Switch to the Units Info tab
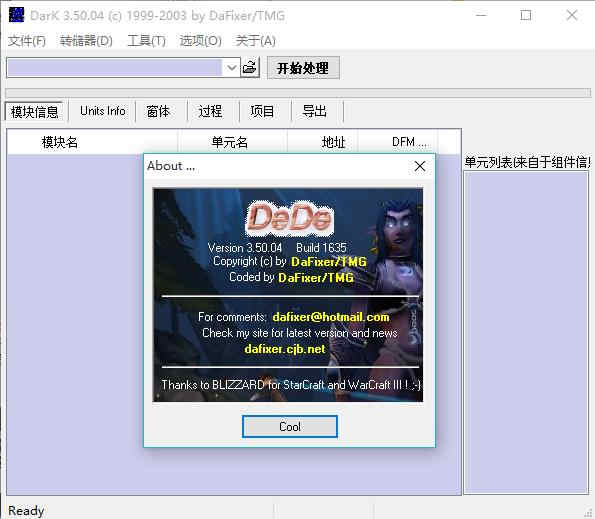Image resolution: width=595 pixels, height=519 pixels. (102, 111)
